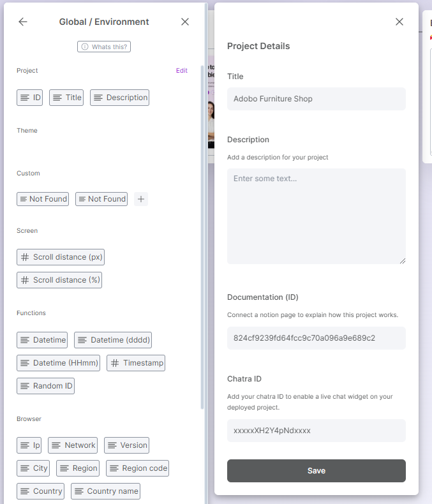Pick the Scroll distance (%) variable
This screenshot has width=432, height=504.
point(59,280)
